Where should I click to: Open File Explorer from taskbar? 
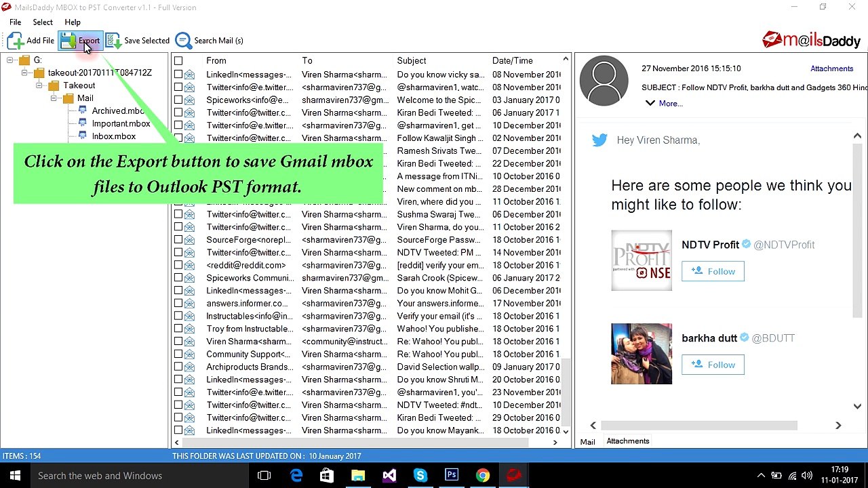[358, 476]
